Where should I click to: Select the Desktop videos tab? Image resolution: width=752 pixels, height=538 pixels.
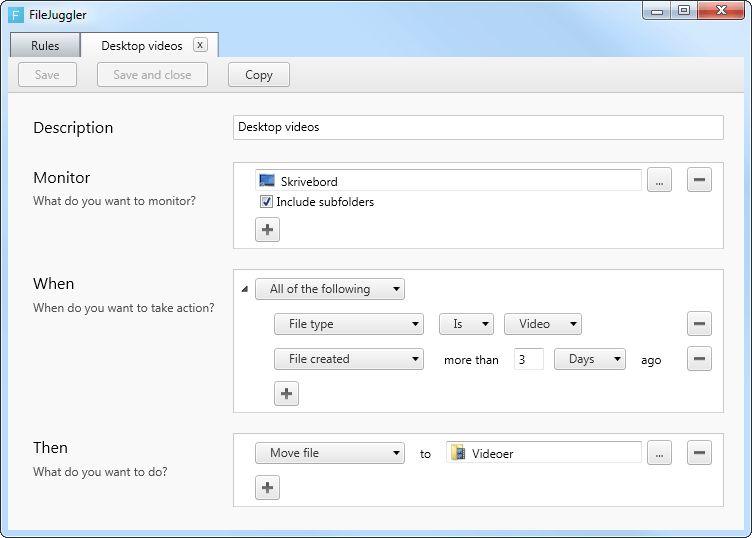[x=141, y=46]
